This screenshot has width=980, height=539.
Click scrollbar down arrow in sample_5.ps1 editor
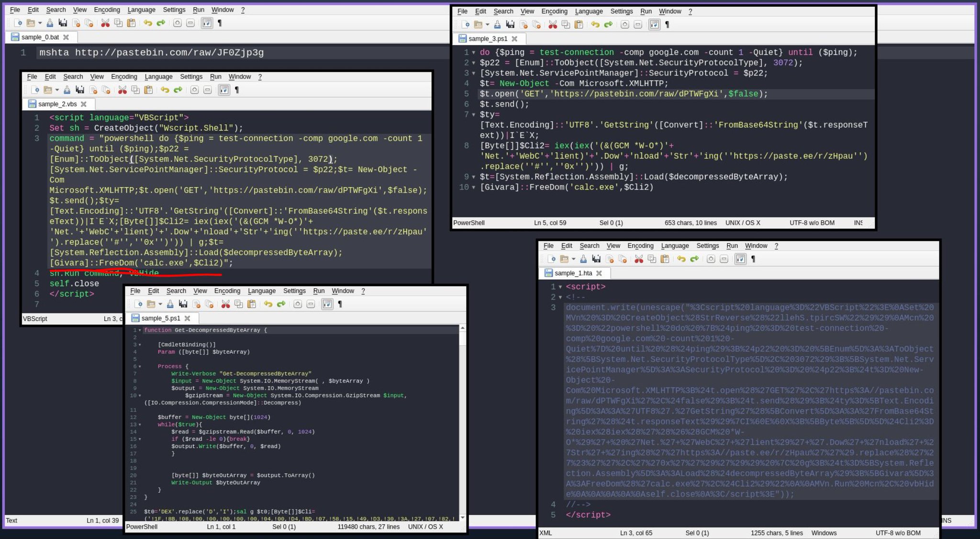[x=462, y=517]
